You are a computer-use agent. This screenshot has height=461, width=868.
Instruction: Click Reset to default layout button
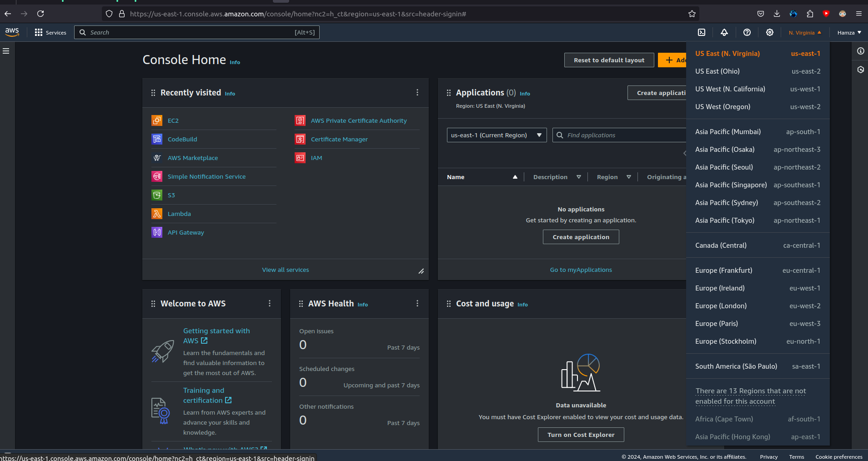pyautogui.click(x=609, y=60)
